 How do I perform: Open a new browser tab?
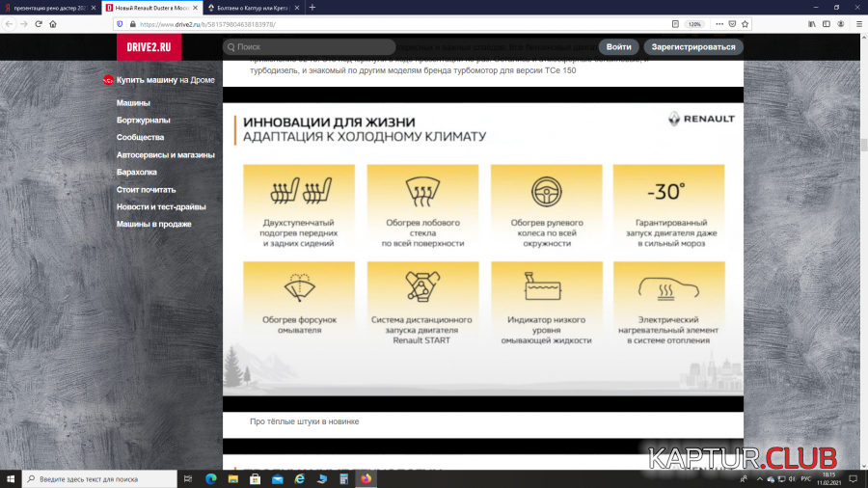point(312,8)
